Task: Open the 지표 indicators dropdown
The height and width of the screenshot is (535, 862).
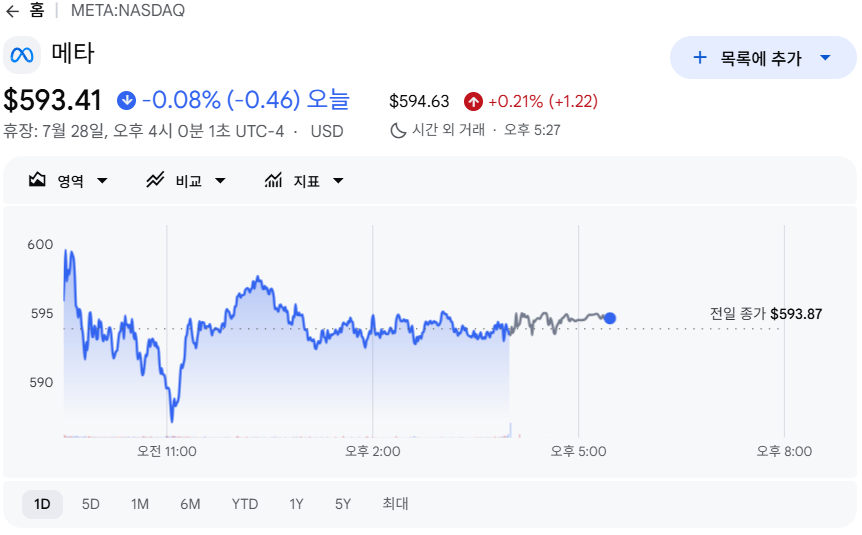Action: tap(339, 181)
